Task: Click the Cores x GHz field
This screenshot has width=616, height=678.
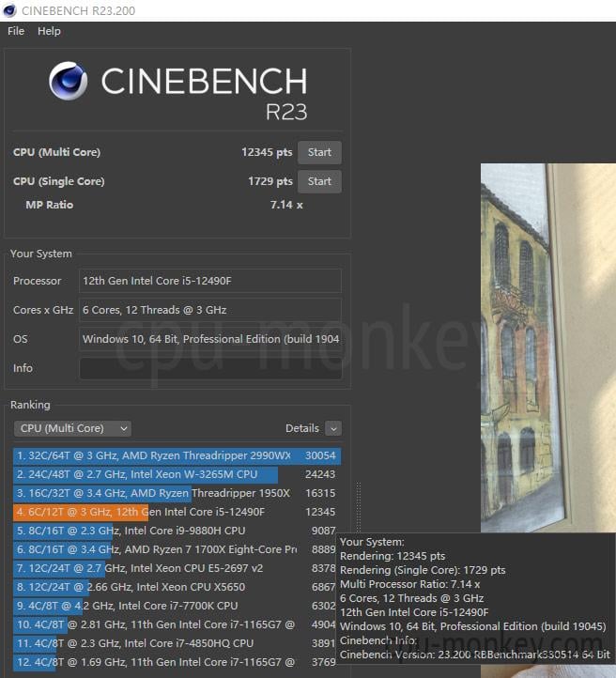Action: tap(210, 310)
